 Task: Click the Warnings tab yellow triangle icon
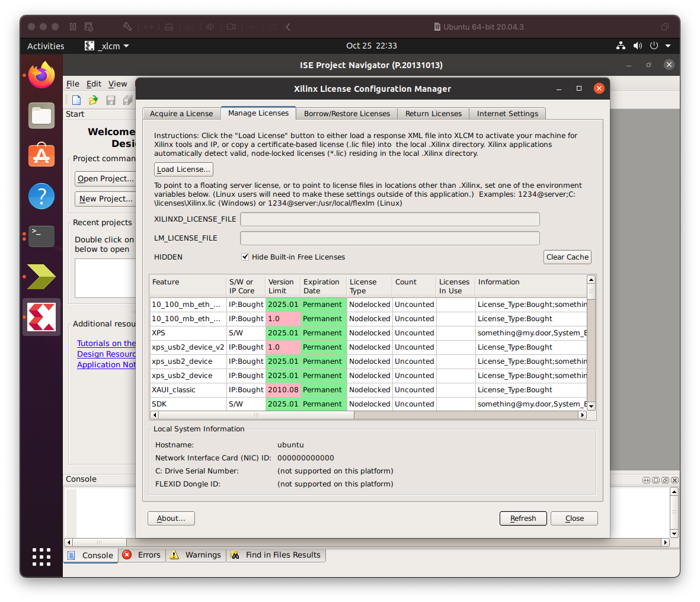(x=174, y=555)
